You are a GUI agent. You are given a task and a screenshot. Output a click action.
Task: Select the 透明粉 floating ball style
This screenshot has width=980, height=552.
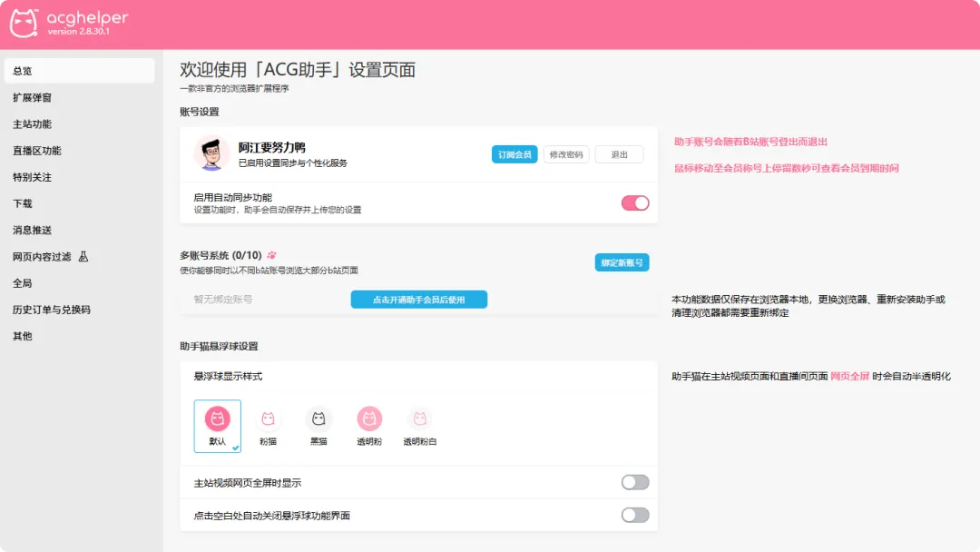[x=369, y=427]
